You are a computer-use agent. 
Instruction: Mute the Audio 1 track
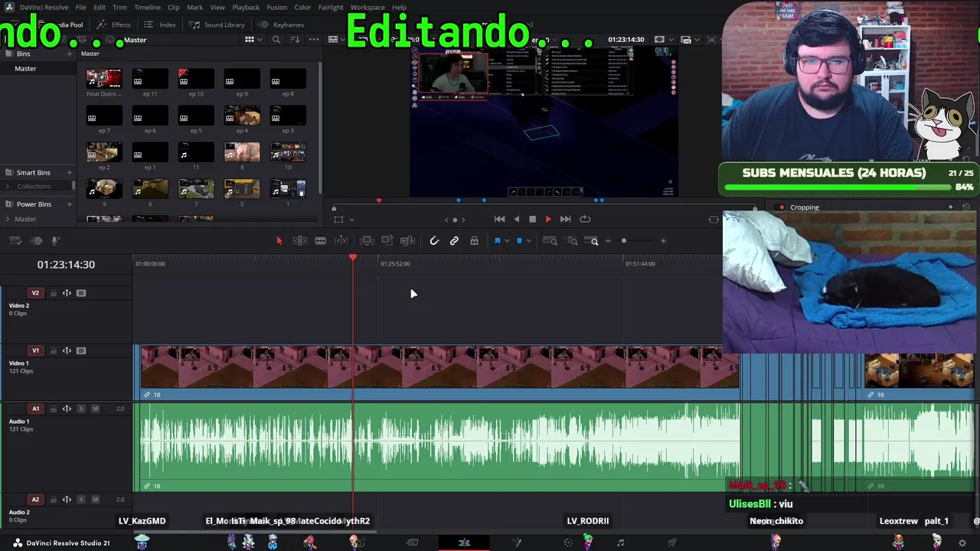[x=95, y=409]
